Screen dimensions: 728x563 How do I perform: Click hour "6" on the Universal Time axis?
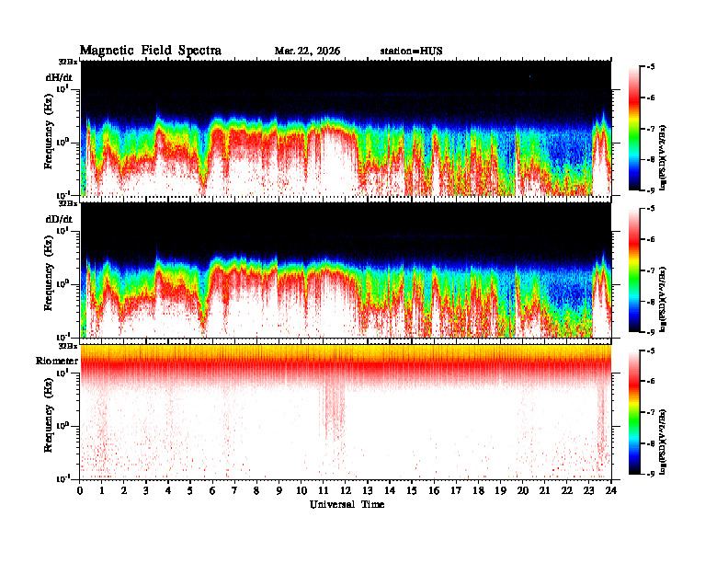click(212, 490)
